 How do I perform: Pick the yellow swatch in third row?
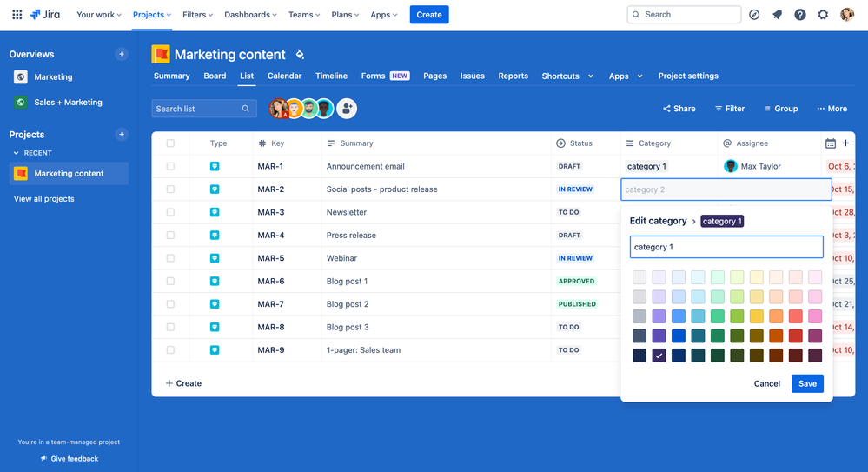coord(756,316)
